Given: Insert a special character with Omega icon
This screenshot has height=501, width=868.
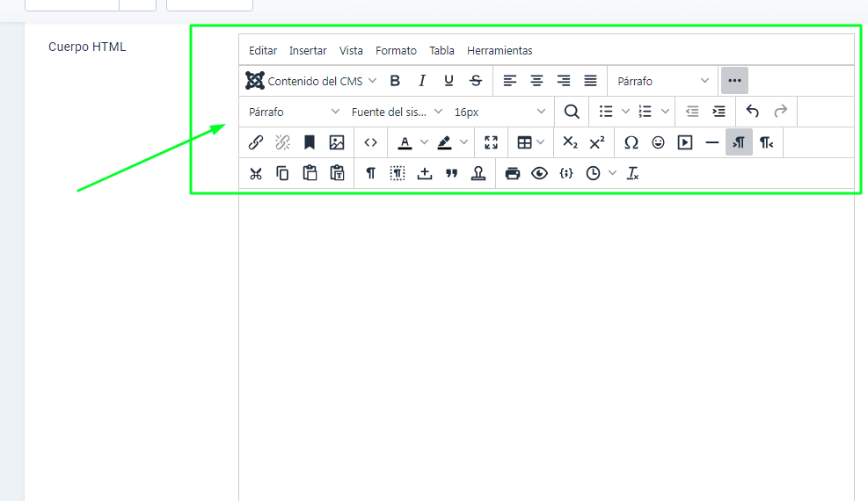Looking at the screenshot, I should click(x=631, y=142).
